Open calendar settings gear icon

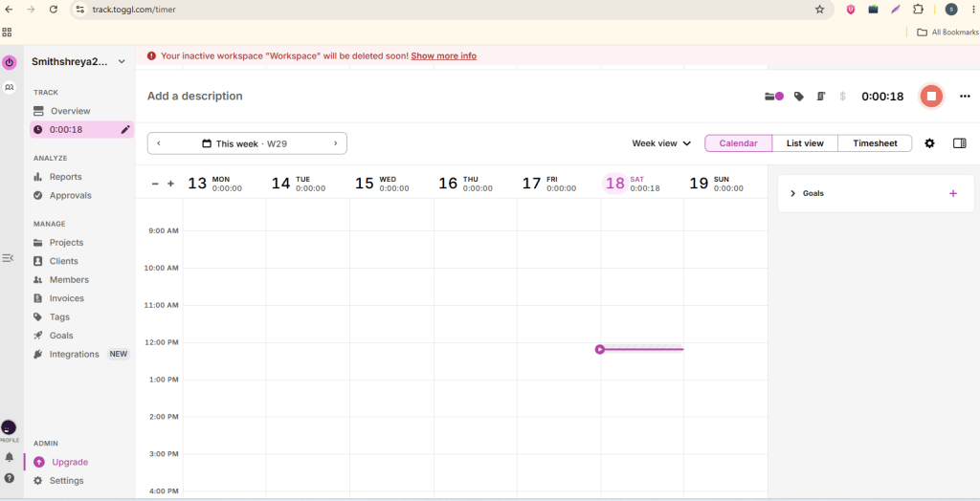tap(930, 143)
